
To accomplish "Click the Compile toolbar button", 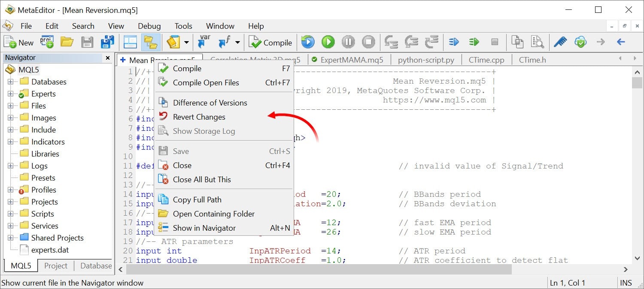I will 271,42.
